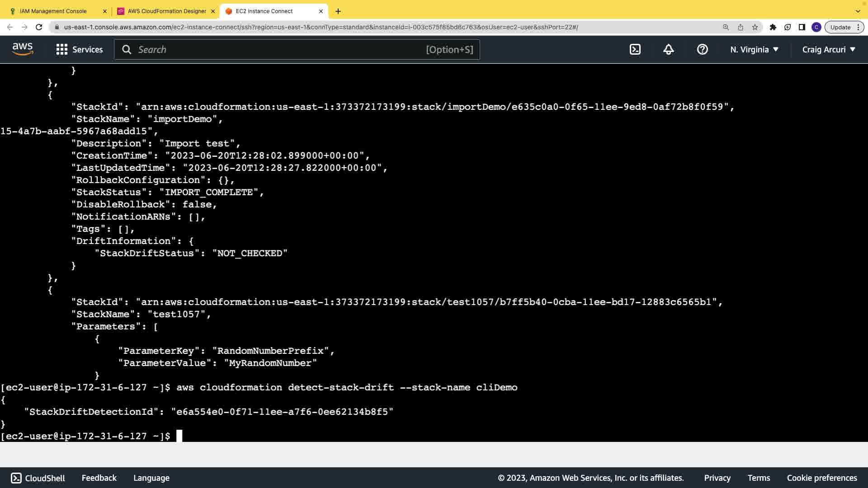The width and height of the screenshot is (868, 488).
Task: Open CloudShell from the top navigation bar
Action: pos(635,49)
